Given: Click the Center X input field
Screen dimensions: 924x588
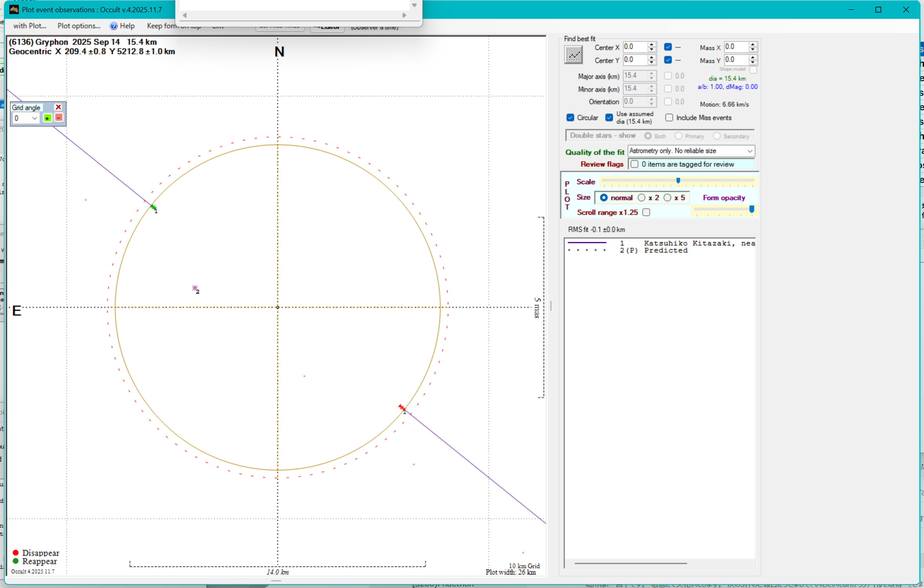Looking at the screenshot, I should tap(635, 47).
